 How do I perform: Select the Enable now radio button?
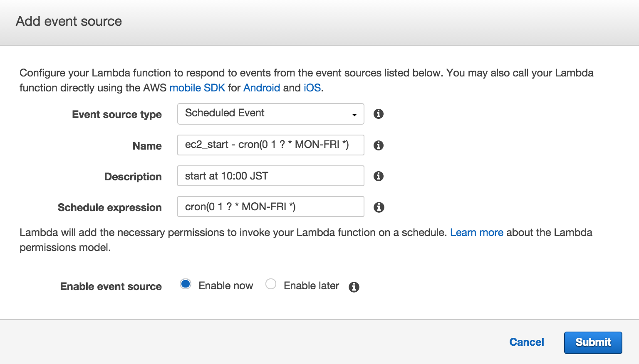(x=186, y=284)
